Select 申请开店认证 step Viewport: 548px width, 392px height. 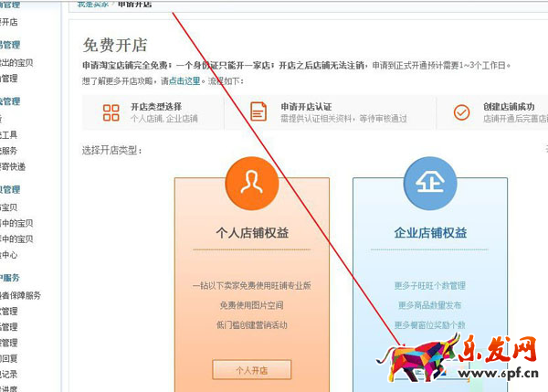pyautogui.click(x=307, y=107)
